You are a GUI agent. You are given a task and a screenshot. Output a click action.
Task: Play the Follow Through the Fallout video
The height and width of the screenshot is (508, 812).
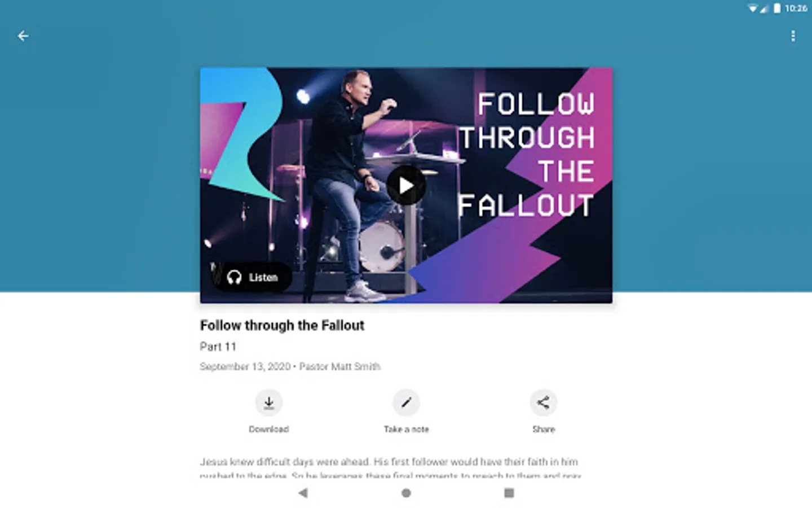(x=406, y=185)
